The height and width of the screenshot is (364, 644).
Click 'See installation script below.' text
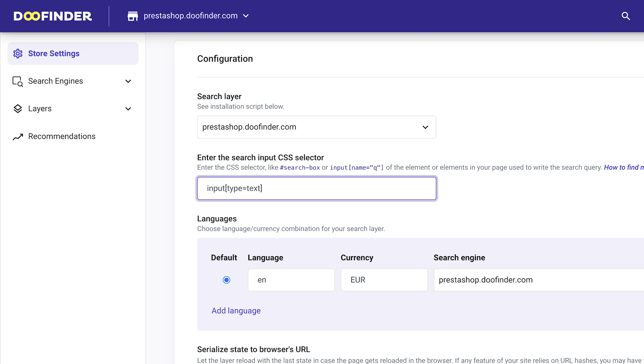click(x=241, y=106)
